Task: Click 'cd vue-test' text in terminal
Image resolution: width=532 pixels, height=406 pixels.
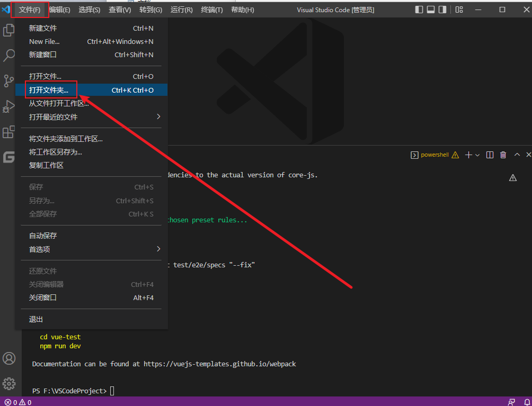Action: (x=60, y=337)
